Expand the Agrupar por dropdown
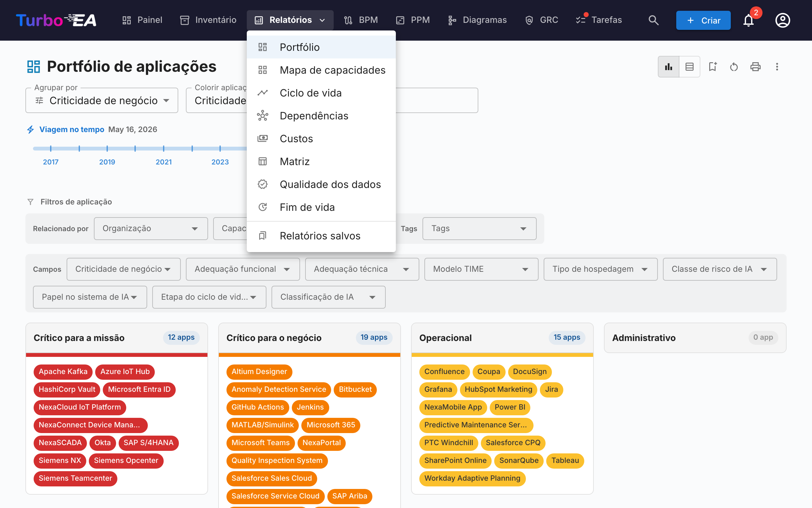This screenshot has width=812, height=508. (102, 100)
